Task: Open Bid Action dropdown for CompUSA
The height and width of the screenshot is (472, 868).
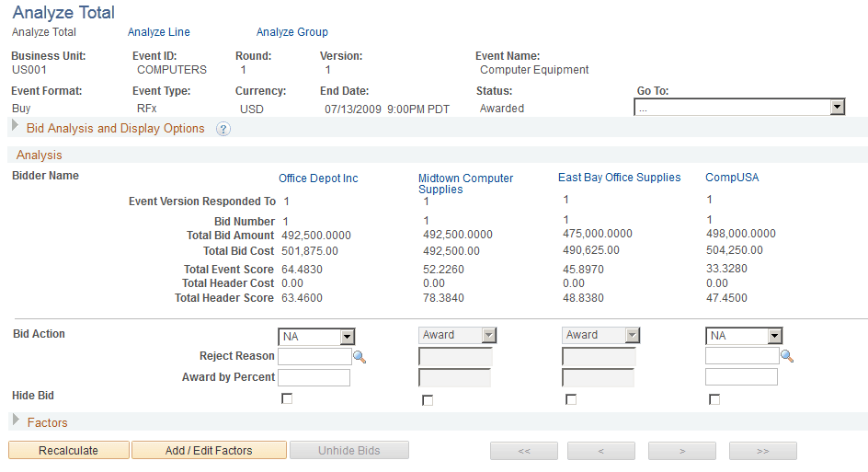Action: [744, 336]
